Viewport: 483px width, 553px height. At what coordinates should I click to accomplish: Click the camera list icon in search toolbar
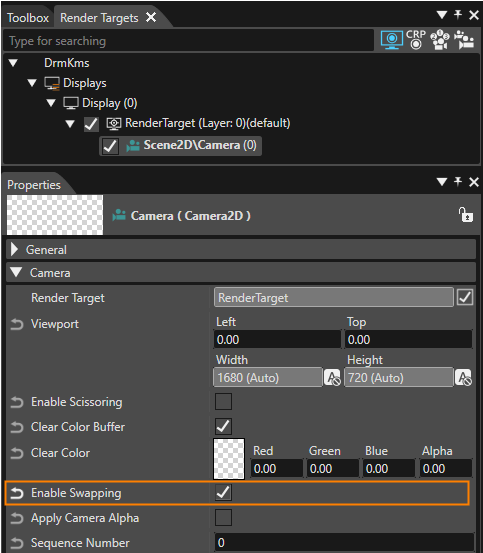coord(464,40)
